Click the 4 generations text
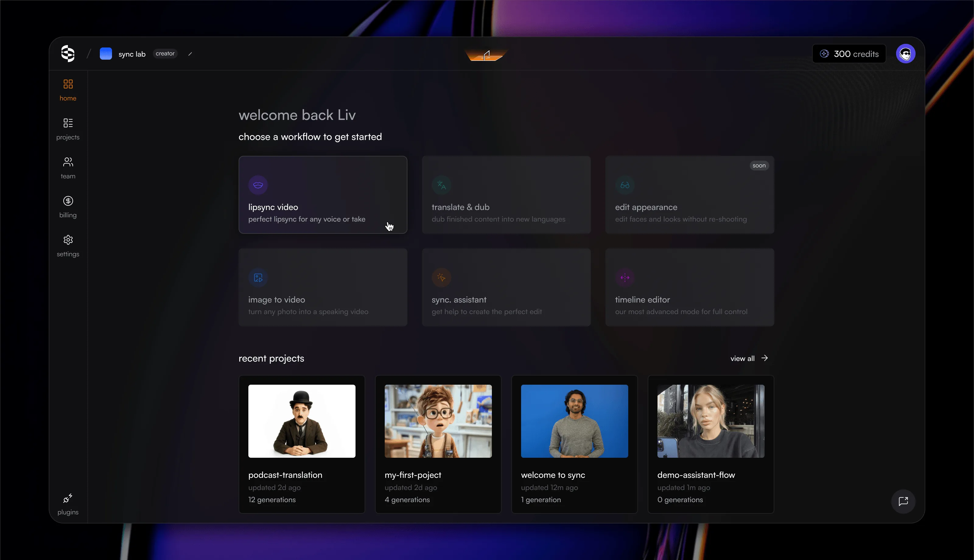The height and width of the screenshot is (560, 974). point(407,500)
